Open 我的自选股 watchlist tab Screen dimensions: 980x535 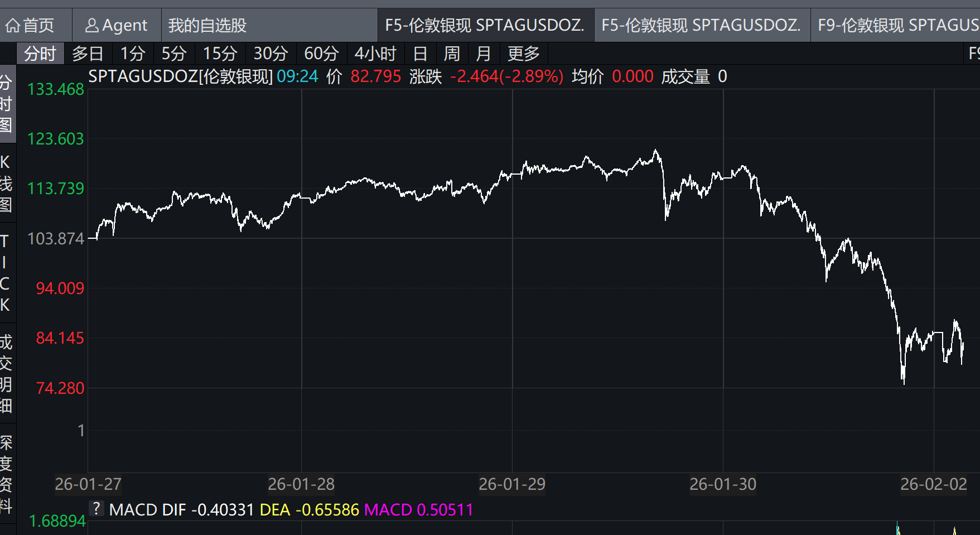pos(207,26)
